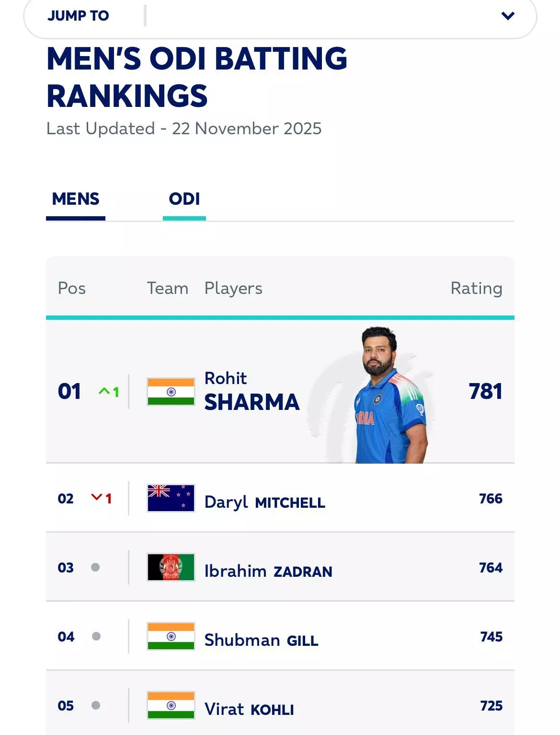Image resolution: width=560 pixels, height=735 pixels.
Task: Open Daryl Mitchell's player link
Action: (x=264, y=502)
